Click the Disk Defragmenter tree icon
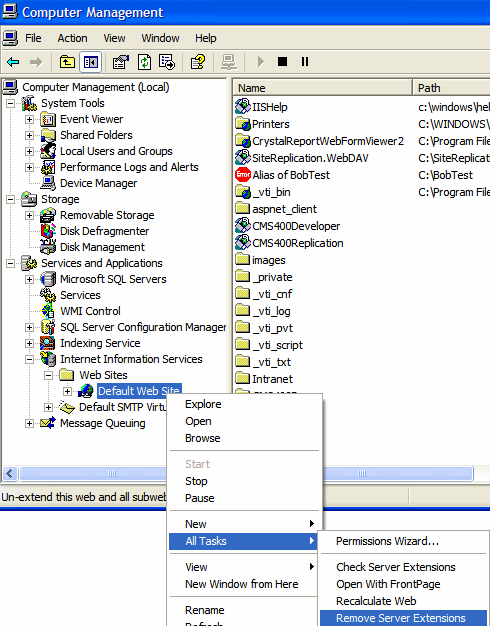The image size is (490, 626). (48, 231)
